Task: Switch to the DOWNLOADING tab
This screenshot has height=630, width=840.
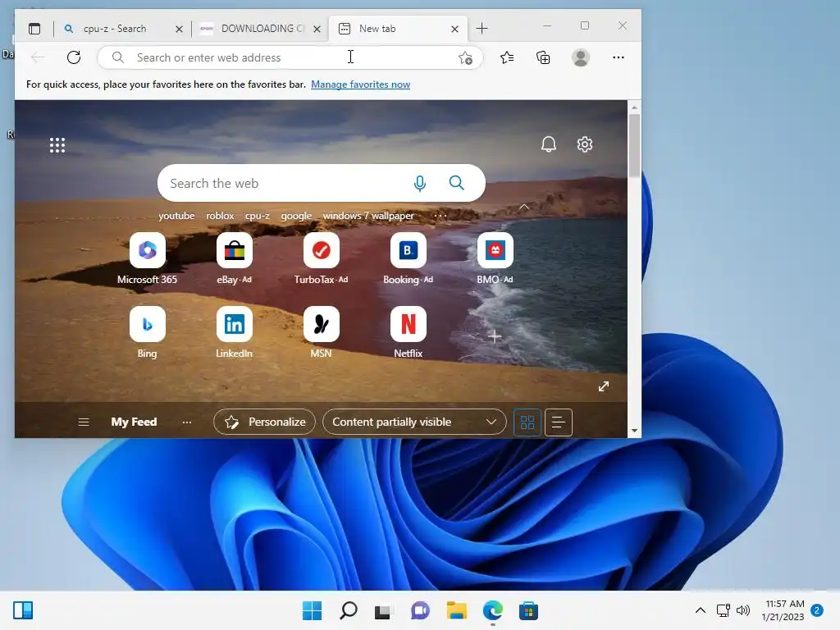Action: (x=260, y=29)
